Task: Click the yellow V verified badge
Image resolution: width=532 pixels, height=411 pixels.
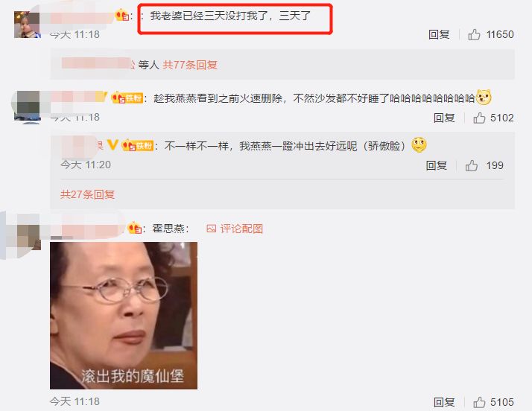Action: click(113, 145)
